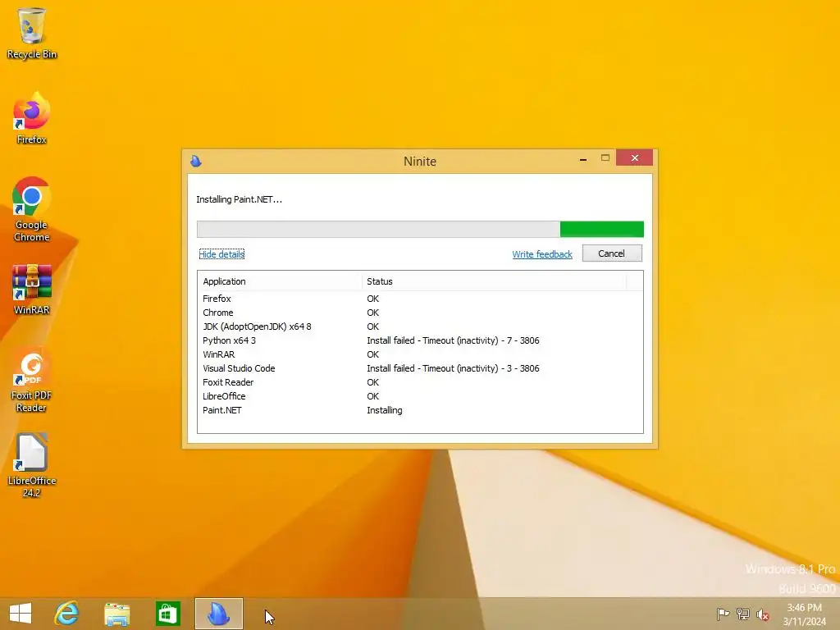Click the installation progress bar
This screenshot has width=840, height=630.
(x=420, y=230)
